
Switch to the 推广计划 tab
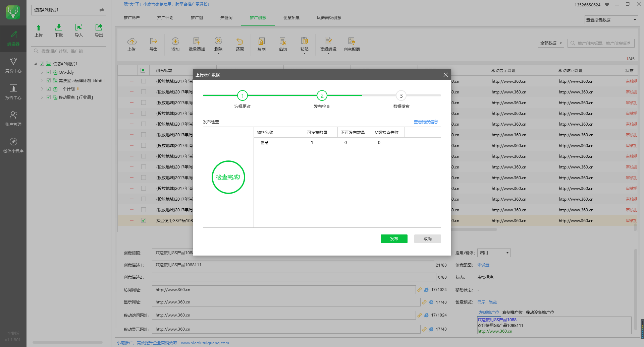165,18
